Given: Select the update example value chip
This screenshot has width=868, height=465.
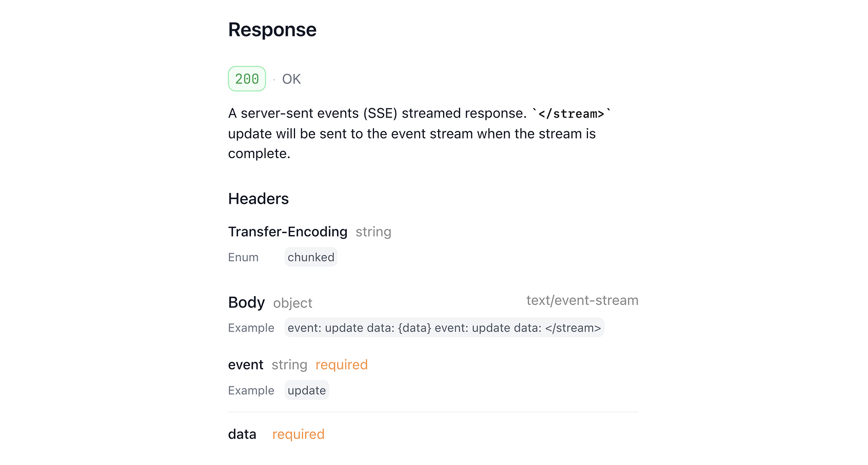Looking at the screenshot, I should pos(307,391).
